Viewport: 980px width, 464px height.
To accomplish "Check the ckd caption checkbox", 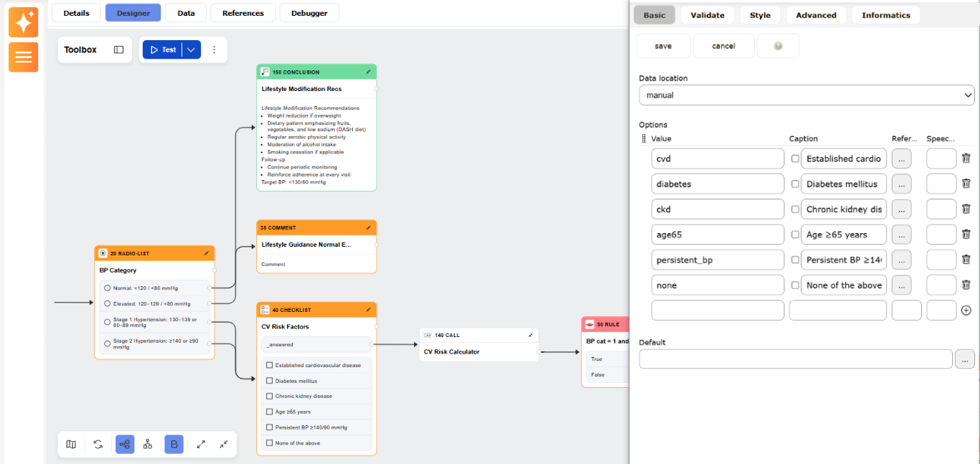I will (x=795, y=209).
